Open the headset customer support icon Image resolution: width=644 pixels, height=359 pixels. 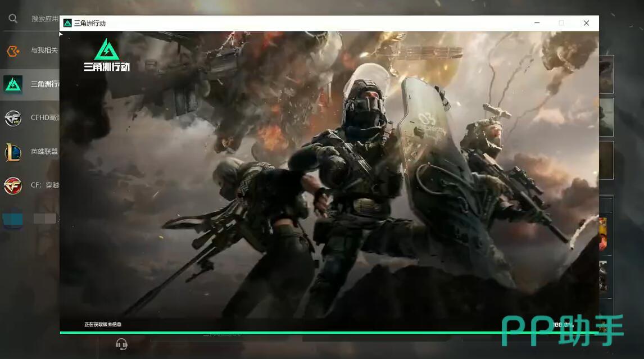(x=121, y=344)
